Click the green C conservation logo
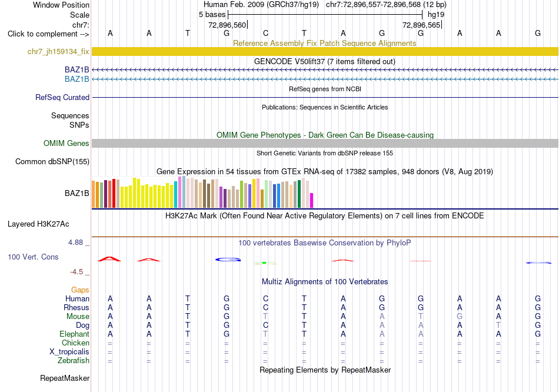 [x=265, y=263]
